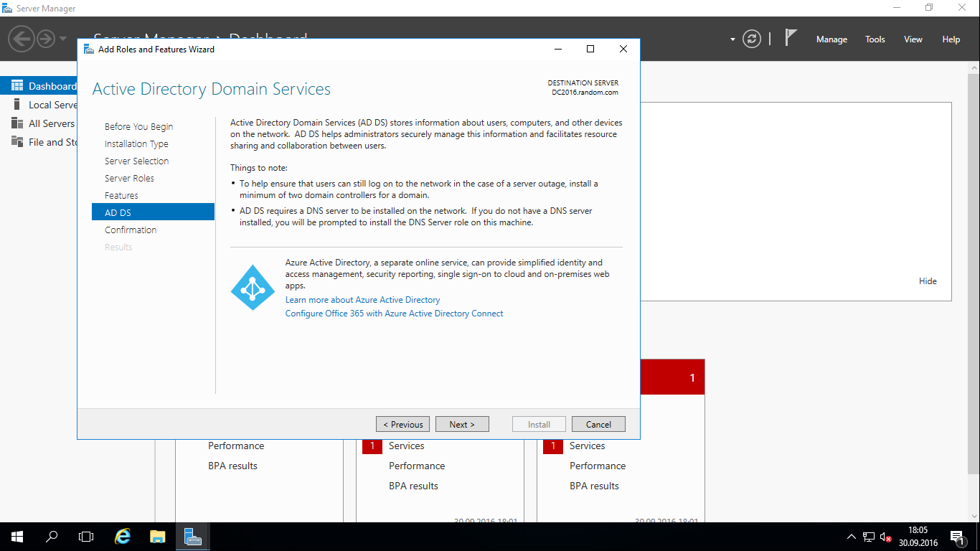The image size is (980, 551).
Task: Open BPA results in the left tile
Action: tap(232, 466)
